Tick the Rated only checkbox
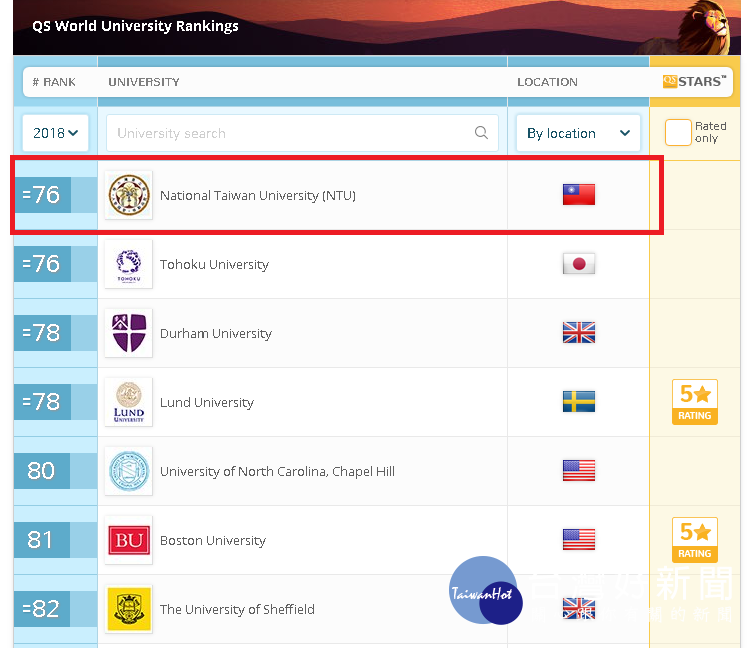Viewport: 751px width, 648px height. pos(678,133)
